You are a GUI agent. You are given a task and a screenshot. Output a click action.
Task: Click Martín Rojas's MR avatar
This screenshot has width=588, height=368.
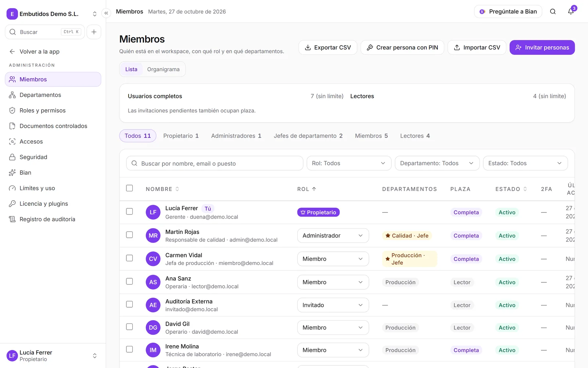pos(153,236)
